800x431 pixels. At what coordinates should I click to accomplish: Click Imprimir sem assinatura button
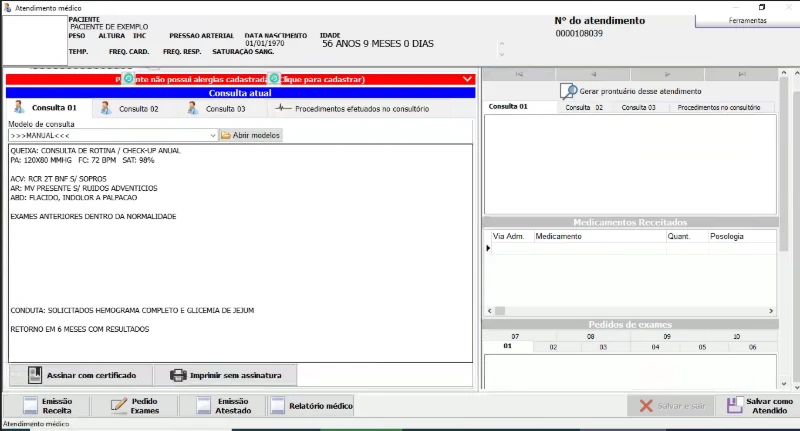click(x=225, y=375)
